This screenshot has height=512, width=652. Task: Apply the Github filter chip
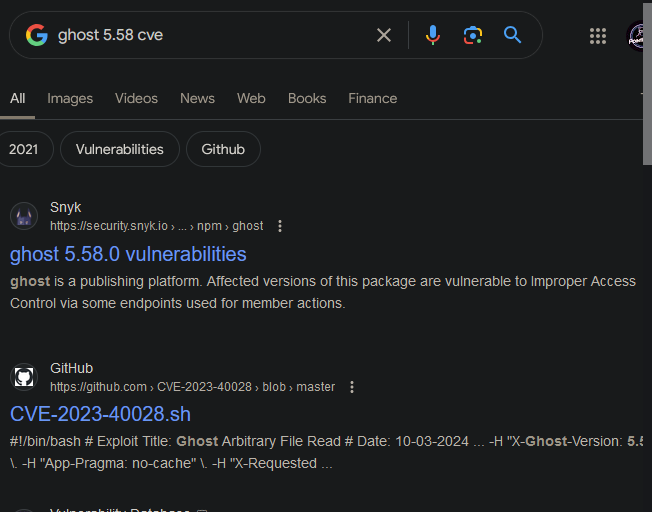[x=223, y=149]
